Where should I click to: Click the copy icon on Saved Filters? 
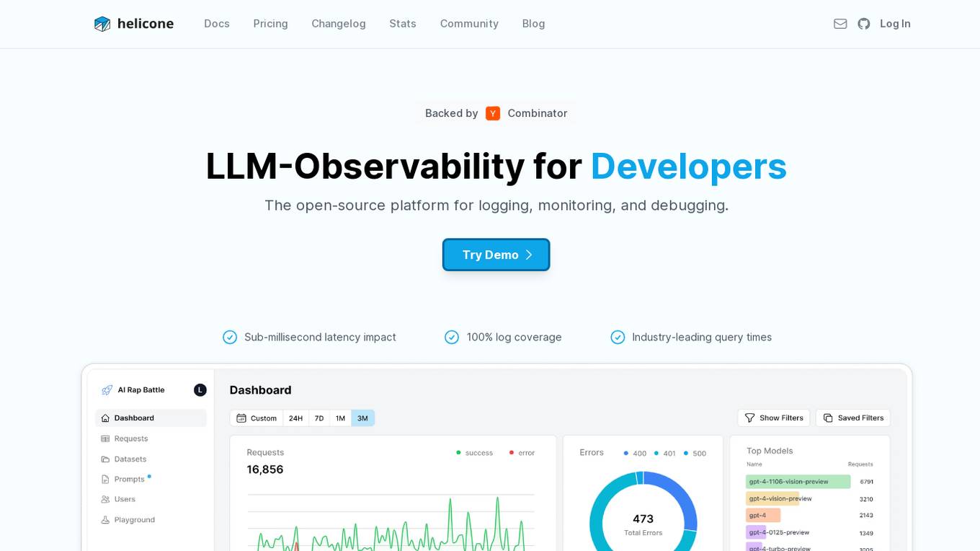[828, 418]
